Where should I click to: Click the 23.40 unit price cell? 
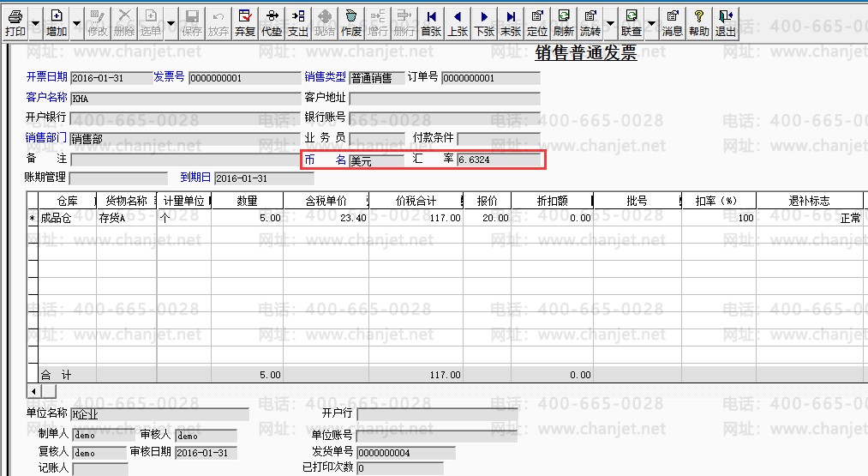pos(326,218)
